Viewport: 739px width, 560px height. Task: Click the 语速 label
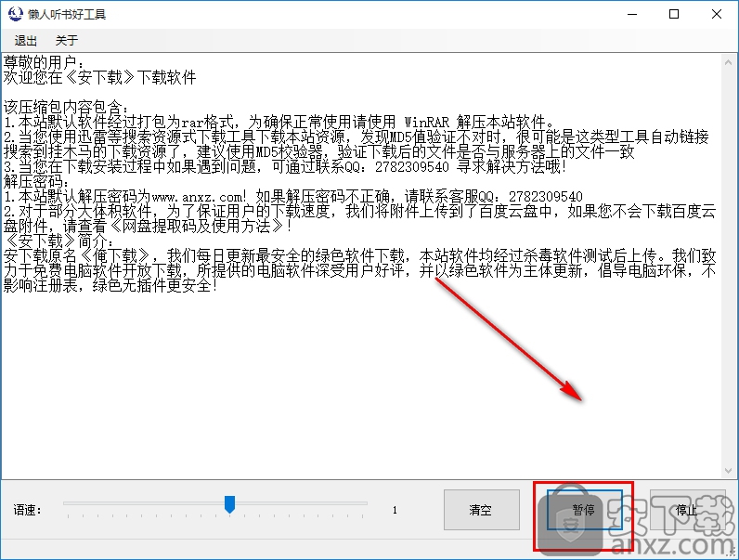pos(28,510)
